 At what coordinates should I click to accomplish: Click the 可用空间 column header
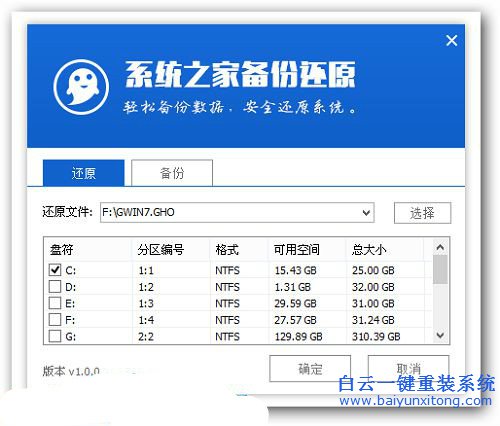click(297, 249)
